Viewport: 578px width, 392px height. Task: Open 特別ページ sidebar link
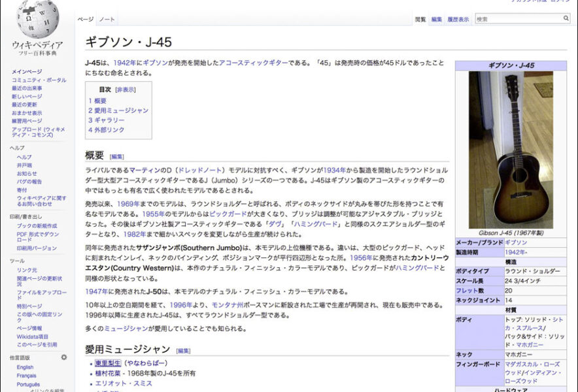[x=29, y=306]
